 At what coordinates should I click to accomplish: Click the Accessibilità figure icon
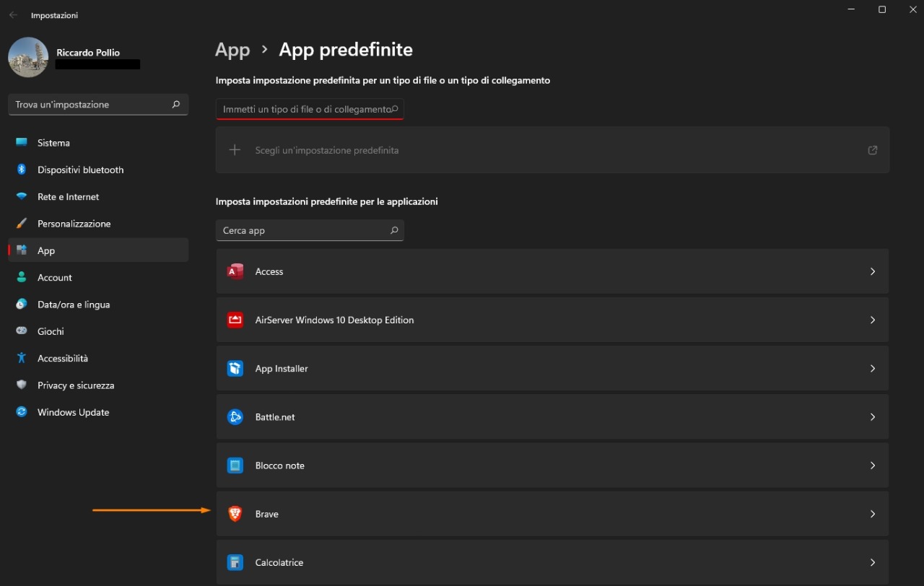[22, 358]
